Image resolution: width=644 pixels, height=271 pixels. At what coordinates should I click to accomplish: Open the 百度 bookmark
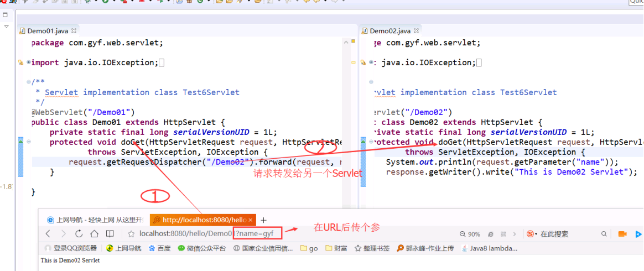[x=160, y=248]
